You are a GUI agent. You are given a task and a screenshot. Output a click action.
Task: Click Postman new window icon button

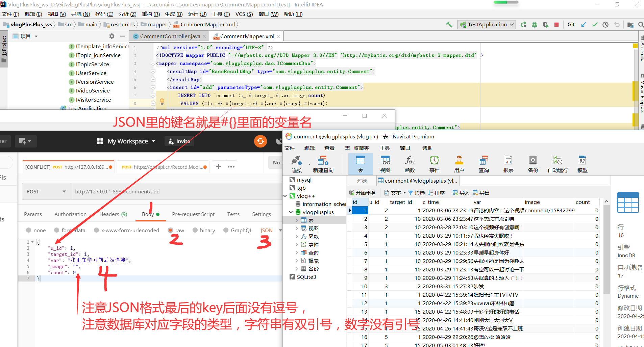click(x=25, y=141)
